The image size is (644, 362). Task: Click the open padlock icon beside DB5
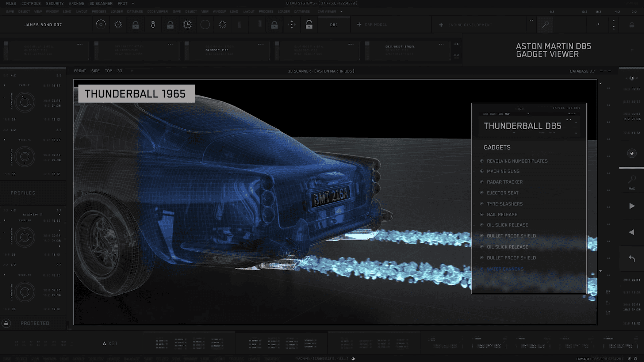[309, 24]
